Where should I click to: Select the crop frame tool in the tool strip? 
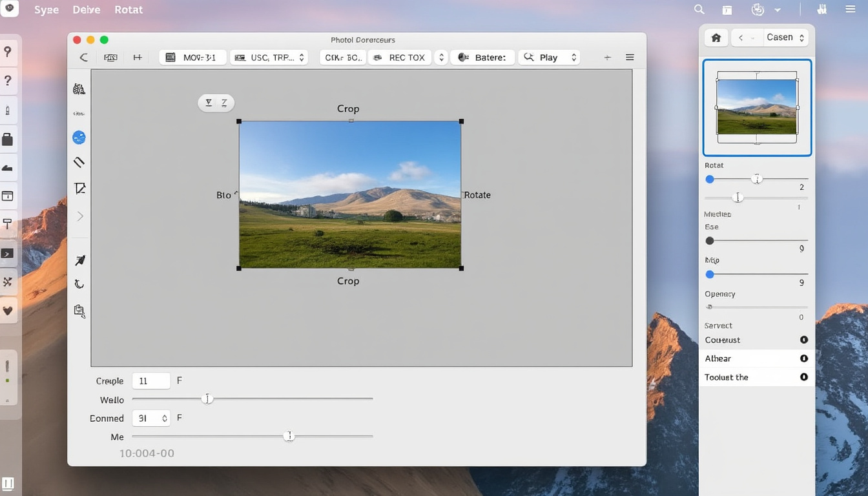(79, 189)
